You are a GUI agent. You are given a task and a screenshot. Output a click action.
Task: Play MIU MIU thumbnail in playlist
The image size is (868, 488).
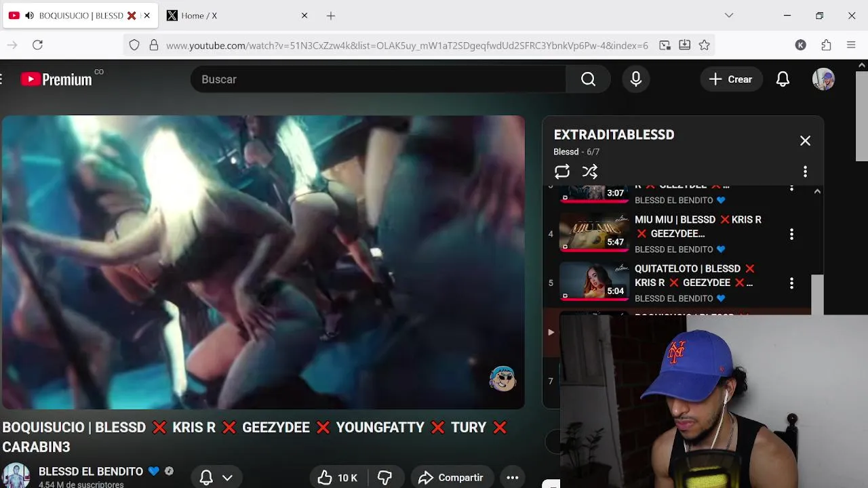594,233
